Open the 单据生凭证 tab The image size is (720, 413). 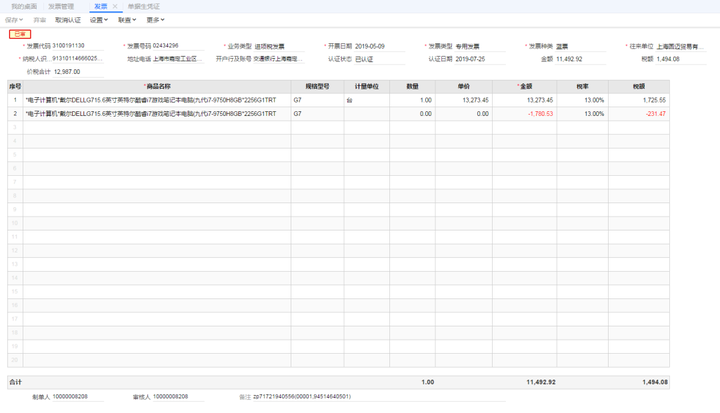144,6
